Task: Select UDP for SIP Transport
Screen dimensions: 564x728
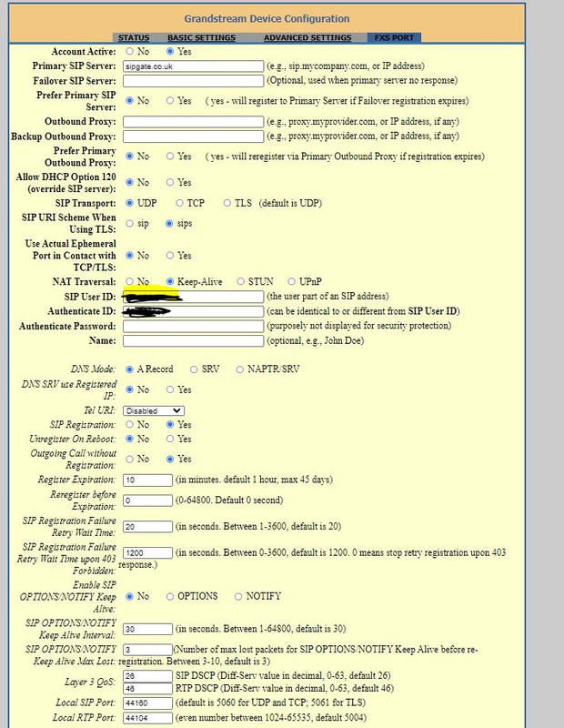Action: coord(129,203)
